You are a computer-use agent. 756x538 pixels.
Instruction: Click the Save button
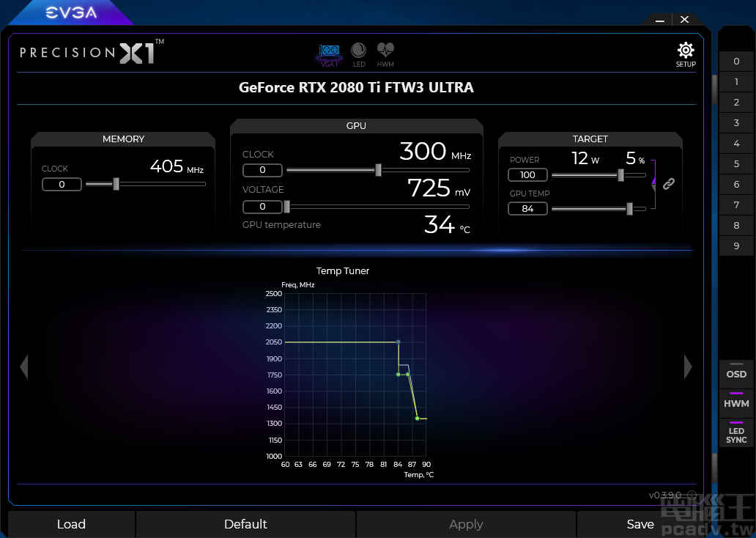(x=640, y=524)
